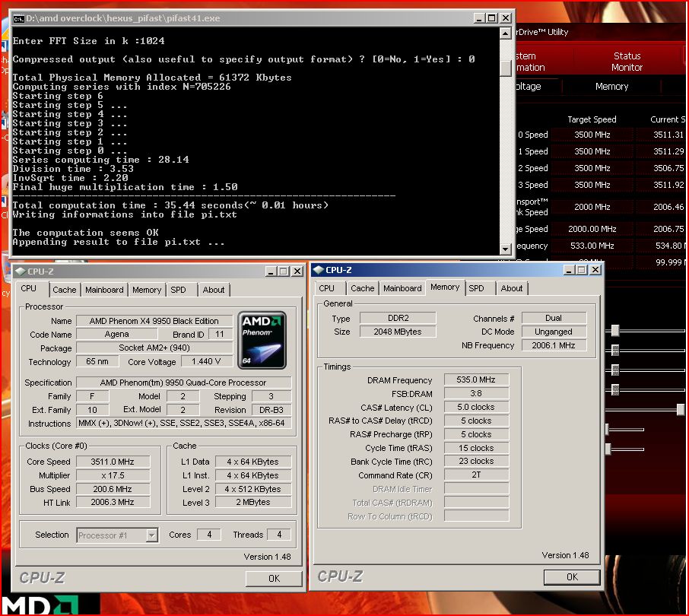Select the CPU tab in left CPU-Z window
689x616 pixels.
[x=29, y=288]
